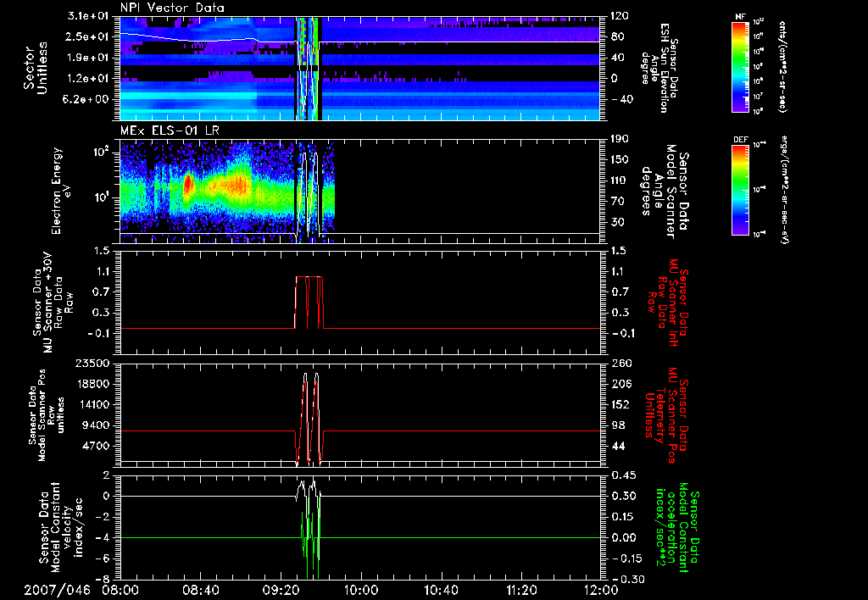Click the 08:40 time axis label
The height and width of the screenshot is (600, 868).
click(x=200, y=590)
